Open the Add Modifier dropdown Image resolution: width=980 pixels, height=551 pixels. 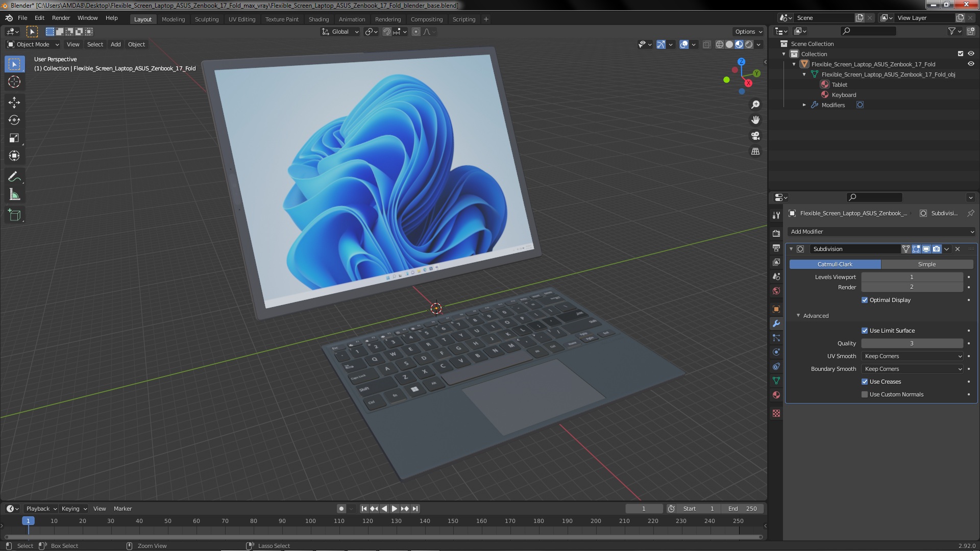click(x=881, y=232)
